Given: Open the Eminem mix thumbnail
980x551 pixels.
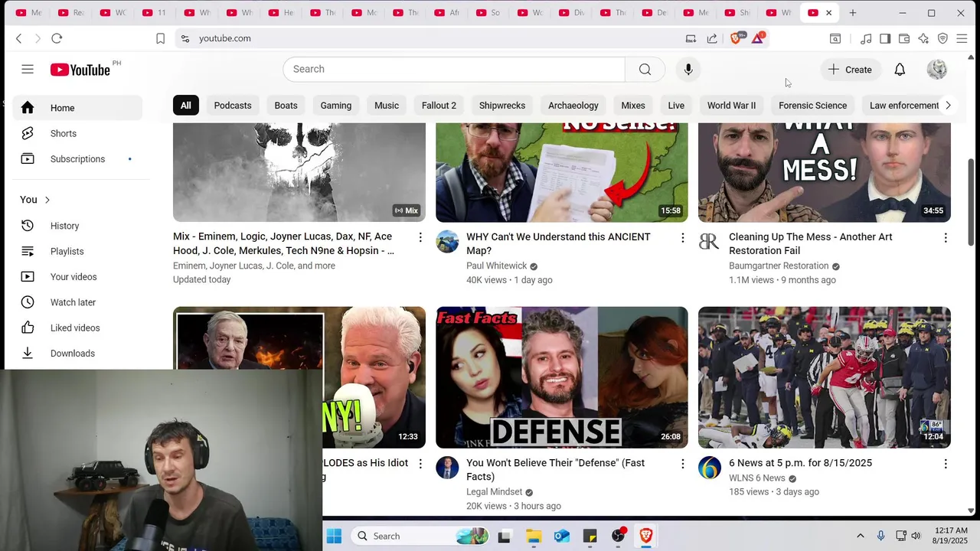Looking at the screenshot, I should tap(299, 172).
